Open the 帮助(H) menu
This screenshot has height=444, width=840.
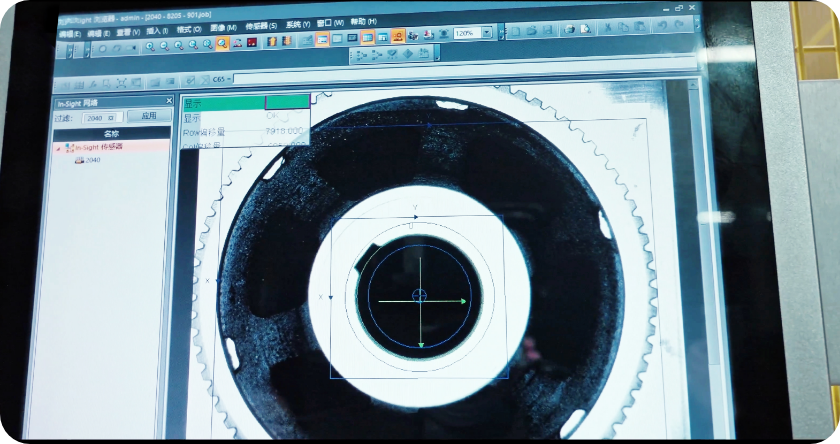[x=363, y=21]
